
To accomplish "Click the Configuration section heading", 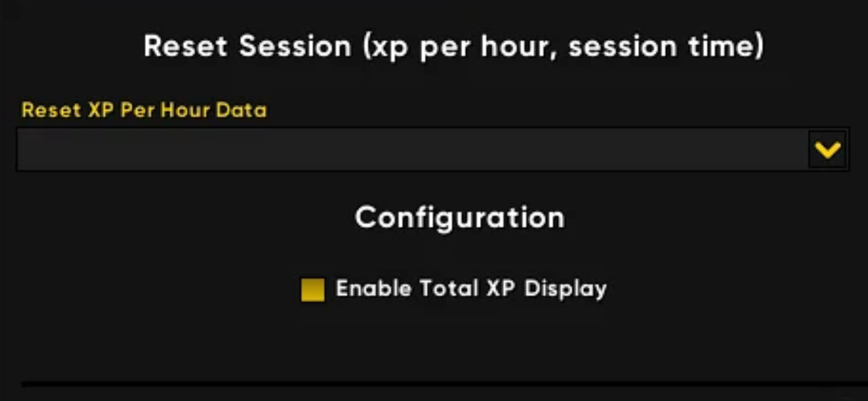I will (459, 217).
